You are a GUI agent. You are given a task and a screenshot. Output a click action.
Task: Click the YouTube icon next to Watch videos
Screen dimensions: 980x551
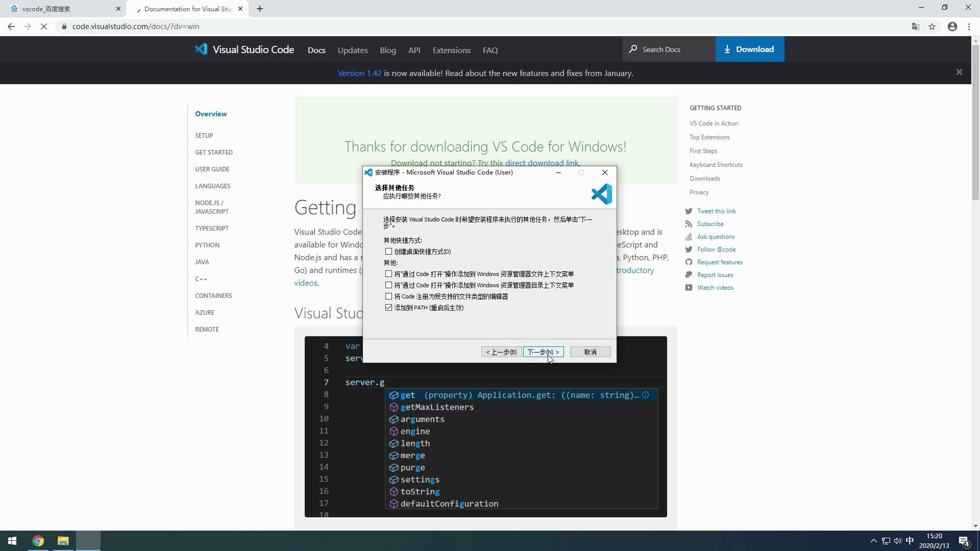pos(689,287)
